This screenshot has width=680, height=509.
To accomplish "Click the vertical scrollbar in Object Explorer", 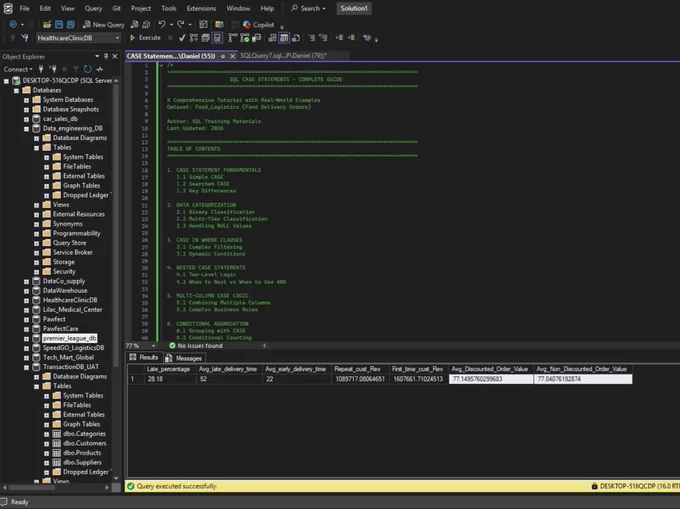I will (x=116, y=225).
